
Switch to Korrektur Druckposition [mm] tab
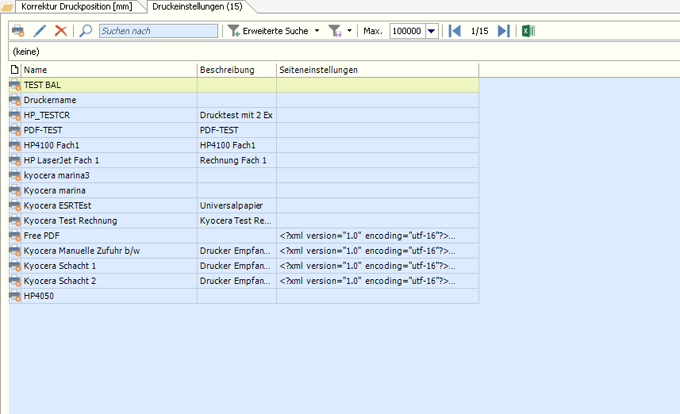click(x=77, y=7)
